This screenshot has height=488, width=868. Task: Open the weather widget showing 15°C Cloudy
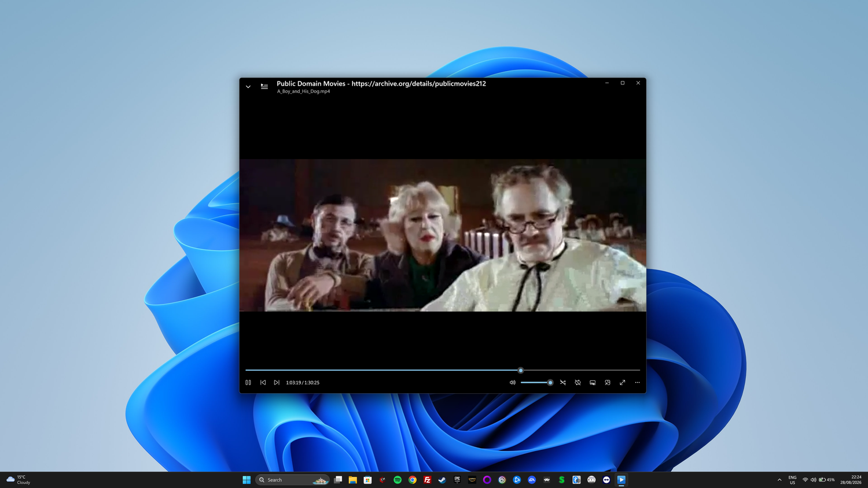(x=19, y=480)
